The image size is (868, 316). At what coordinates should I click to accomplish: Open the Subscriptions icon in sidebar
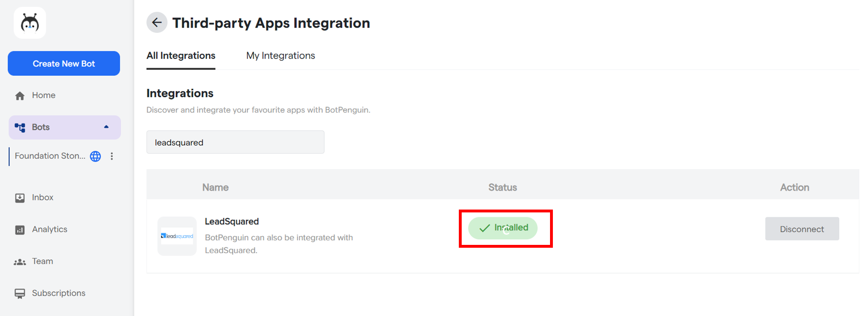pyautogui.click(x=20, y=294)
